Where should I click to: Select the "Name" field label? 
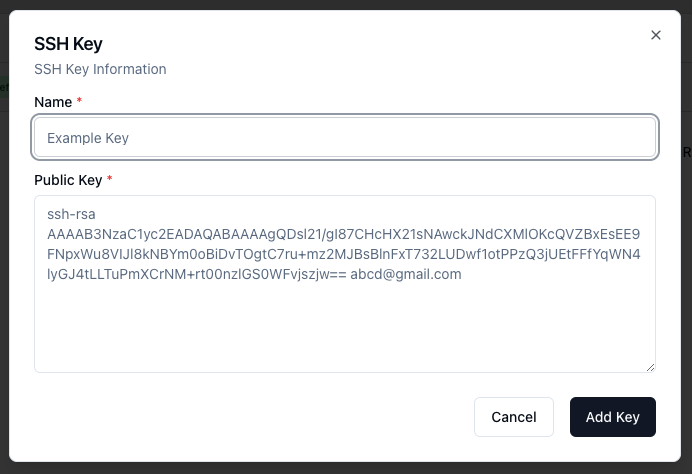pos(53,102)
